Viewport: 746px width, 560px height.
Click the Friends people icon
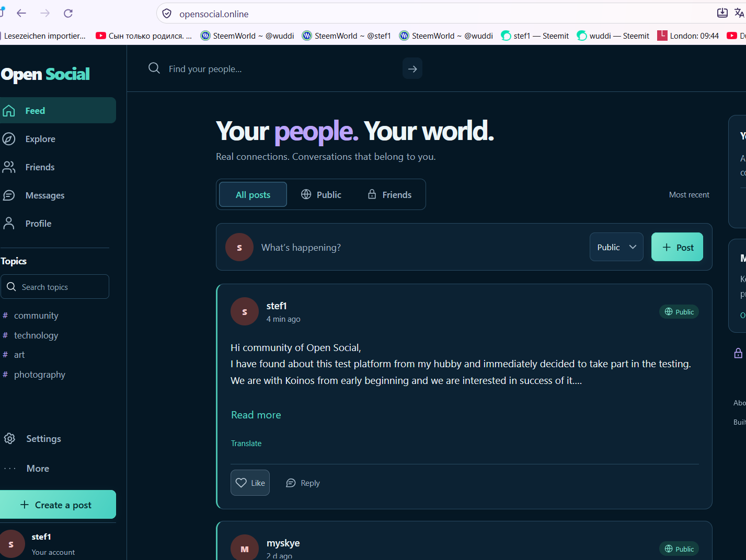coord(9,167)
